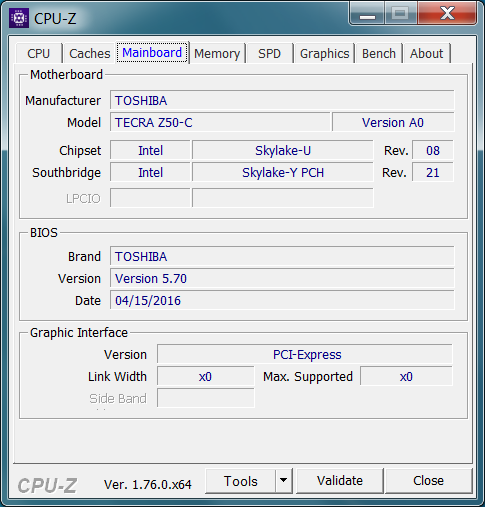
Task: Switch to the CPU tab
Action: [x=39, y=53]
